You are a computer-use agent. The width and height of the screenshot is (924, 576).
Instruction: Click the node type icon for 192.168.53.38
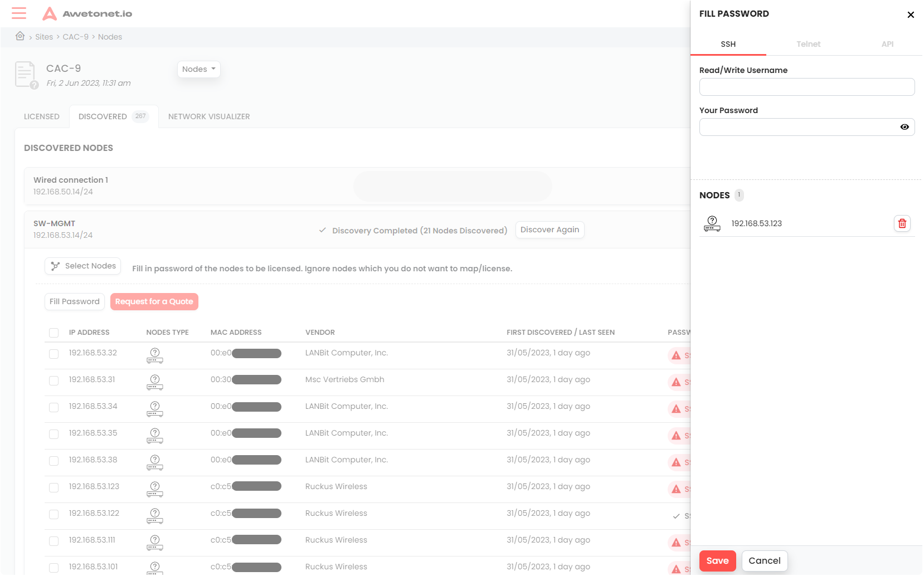tap(155, 462)
